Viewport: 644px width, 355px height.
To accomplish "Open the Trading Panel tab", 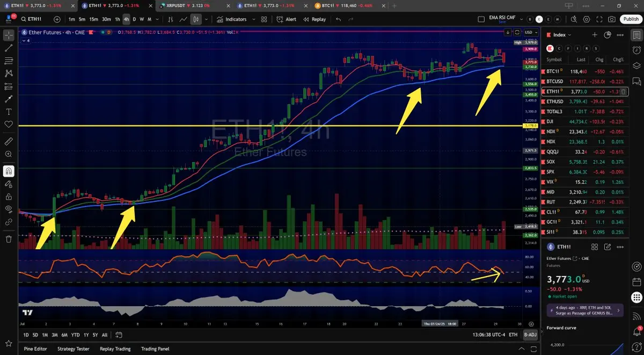I will point(155,349).
